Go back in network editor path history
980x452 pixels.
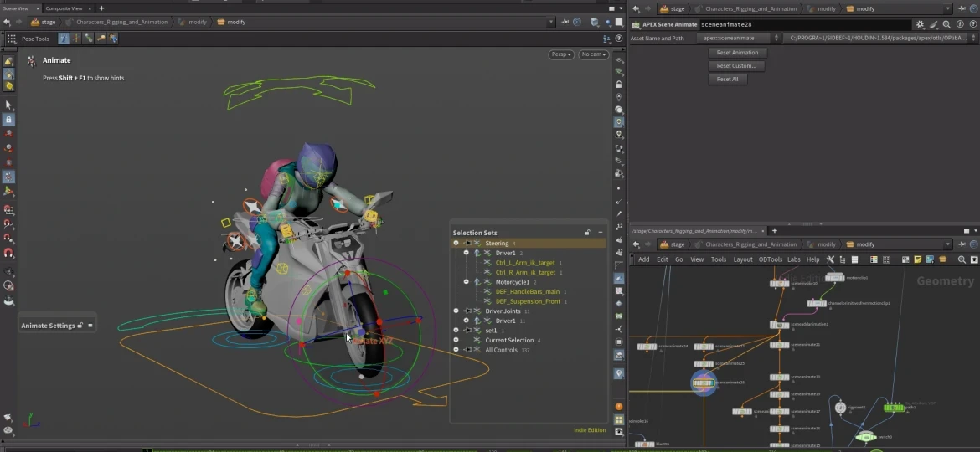point(636,244)
